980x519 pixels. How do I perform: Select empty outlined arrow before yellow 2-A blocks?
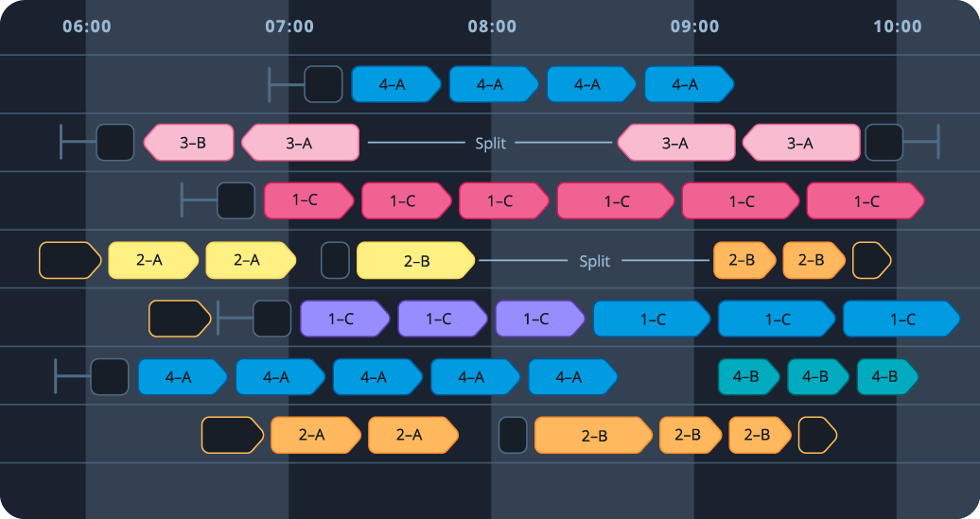69,261
